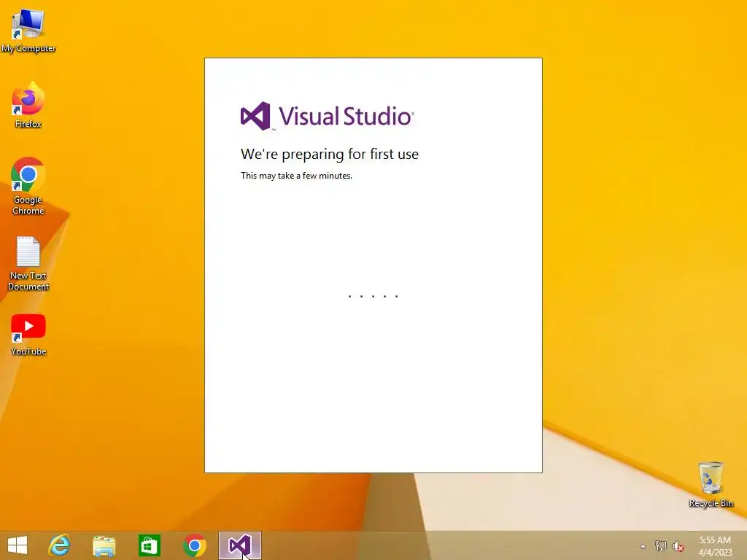Click "We're preparing for first use" heading
747x560 pixels.
[330, 155]
